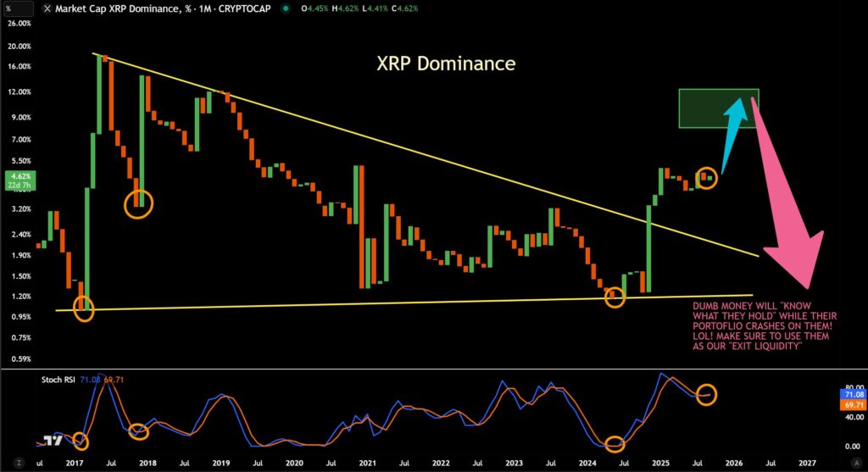Click the green market status dot

click(285, 8)
